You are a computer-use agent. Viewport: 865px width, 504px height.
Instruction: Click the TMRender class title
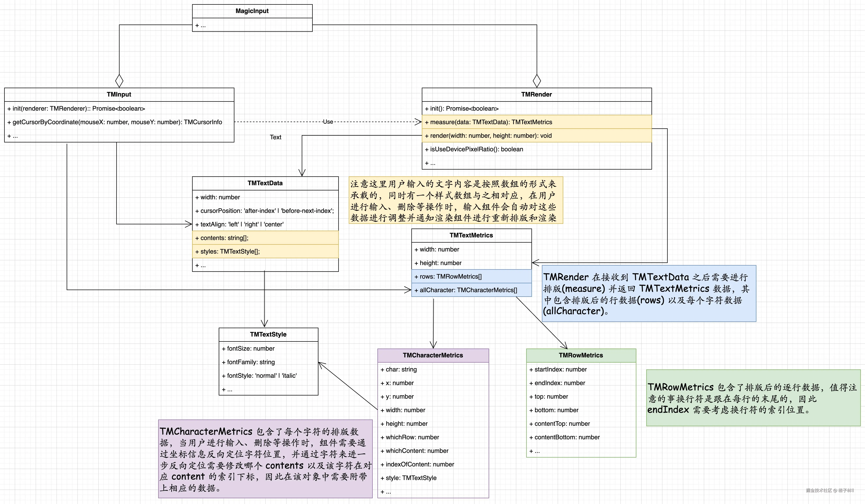click(x=536, y=94)
